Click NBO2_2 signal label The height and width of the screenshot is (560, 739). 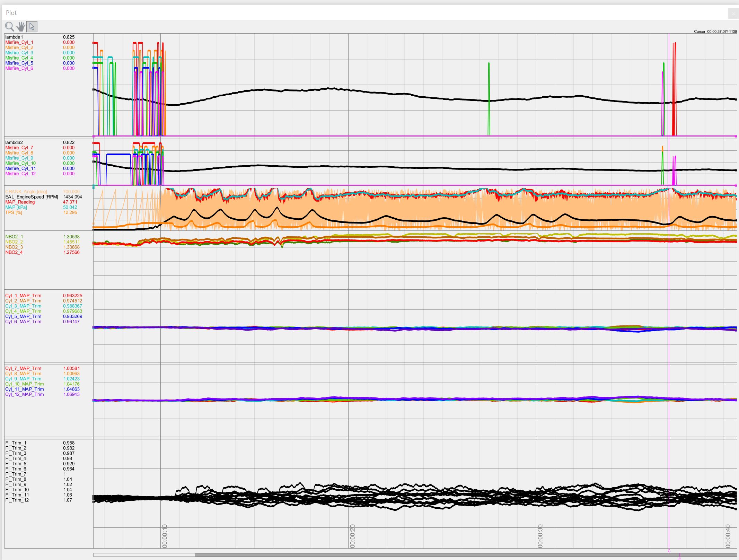coord(14,242)
